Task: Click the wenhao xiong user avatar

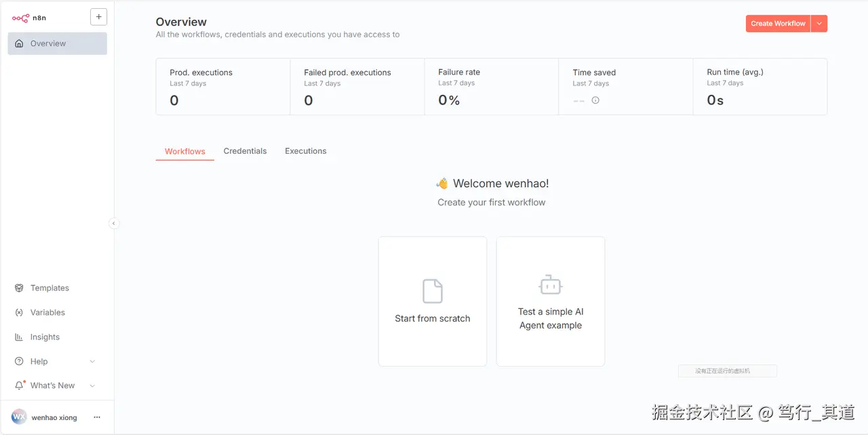Action: click(19, 417)
